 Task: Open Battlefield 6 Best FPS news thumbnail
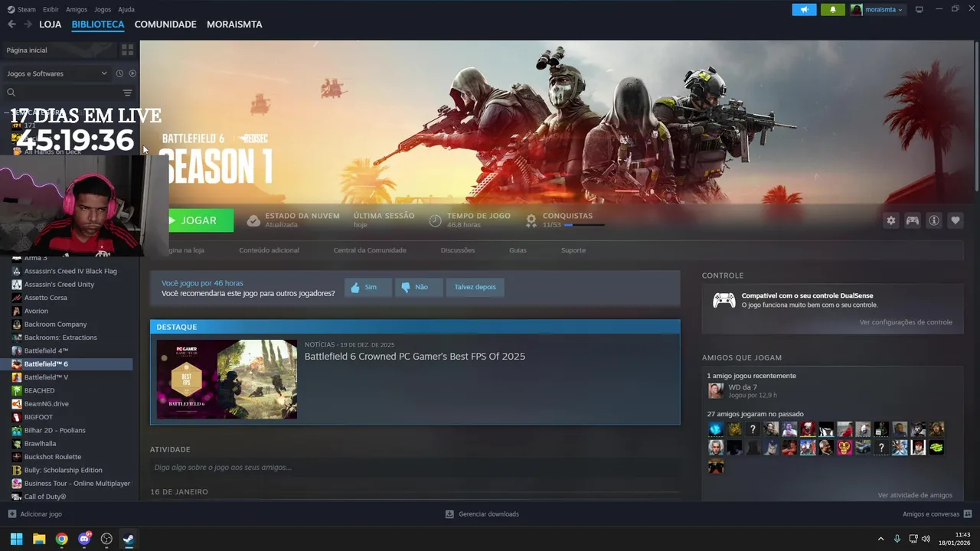point(227,379)
